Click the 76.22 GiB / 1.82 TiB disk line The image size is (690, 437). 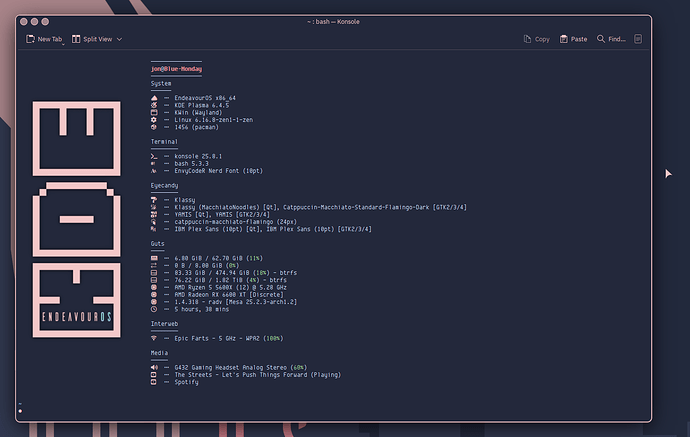[230, 280]
